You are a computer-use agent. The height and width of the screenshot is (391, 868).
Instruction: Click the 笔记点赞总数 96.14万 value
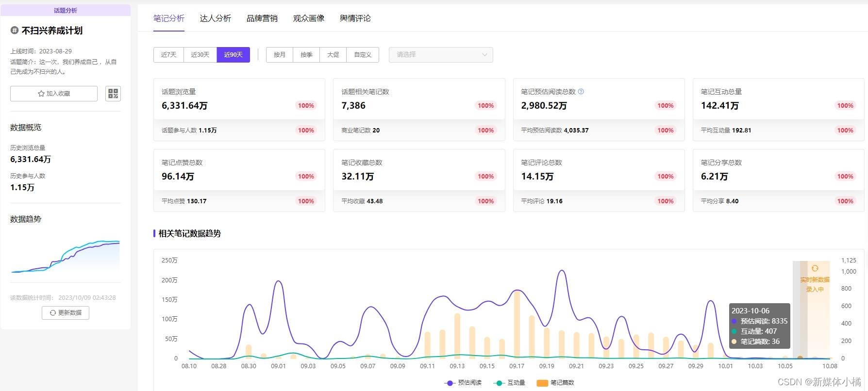coord(178,177)
